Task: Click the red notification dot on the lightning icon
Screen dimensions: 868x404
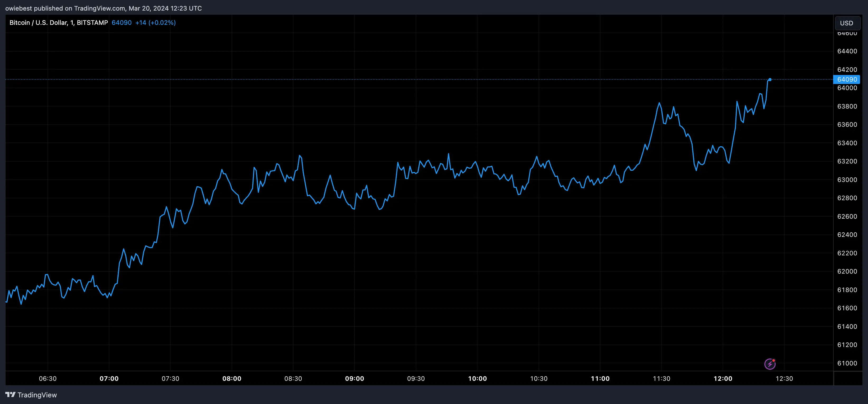Action: [774, 360]
